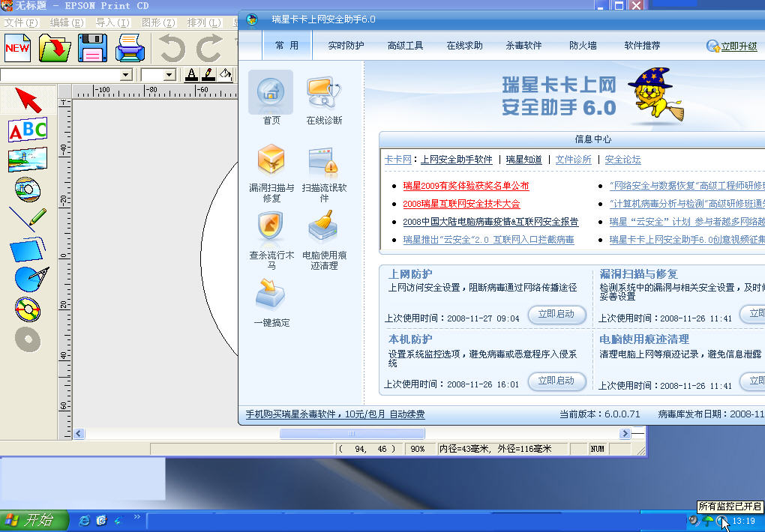Open 在线诊断 online diagnosis icon

click(324, 99)
